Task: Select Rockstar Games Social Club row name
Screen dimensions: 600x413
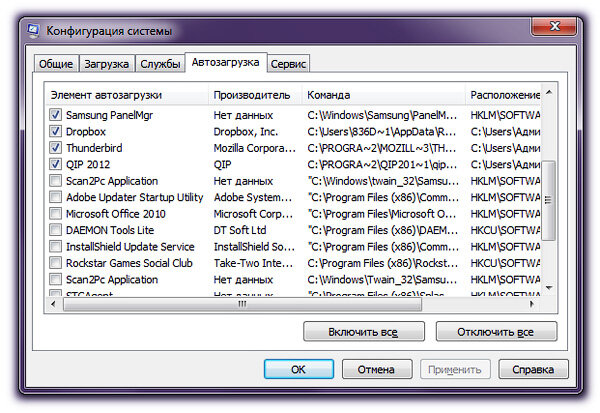Action: (129, 263)
